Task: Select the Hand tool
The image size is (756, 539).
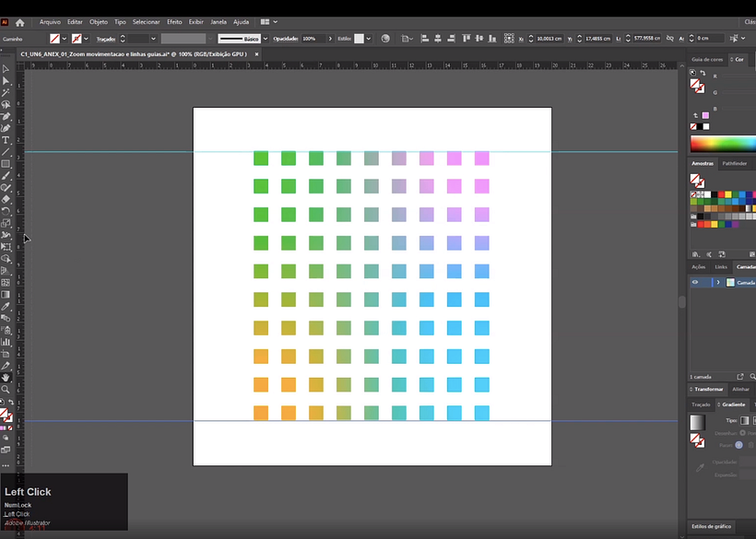Action: click(x=6, y=377)
